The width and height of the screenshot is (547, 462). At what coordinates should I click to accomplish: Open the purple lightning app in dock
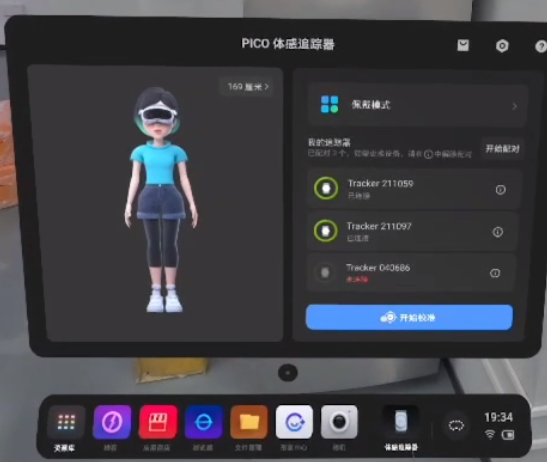[112, 422]
